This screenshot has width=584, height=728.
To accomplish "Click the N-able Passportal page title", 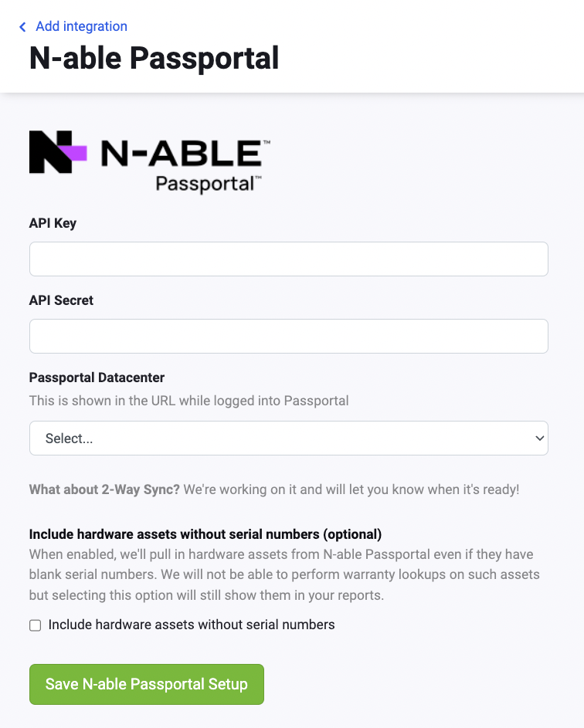I will (153, 59).
